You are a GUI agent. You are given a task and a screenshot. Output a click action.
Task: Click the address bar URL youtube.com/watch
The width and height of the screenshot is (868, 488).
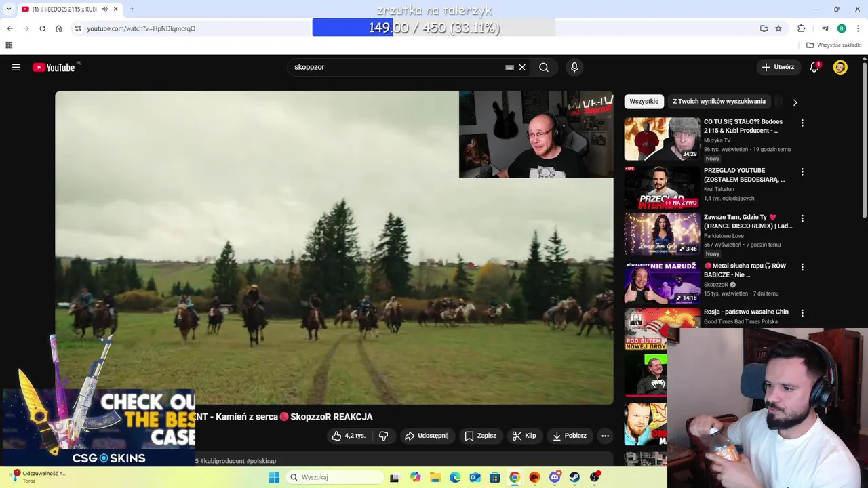[141, 28]
